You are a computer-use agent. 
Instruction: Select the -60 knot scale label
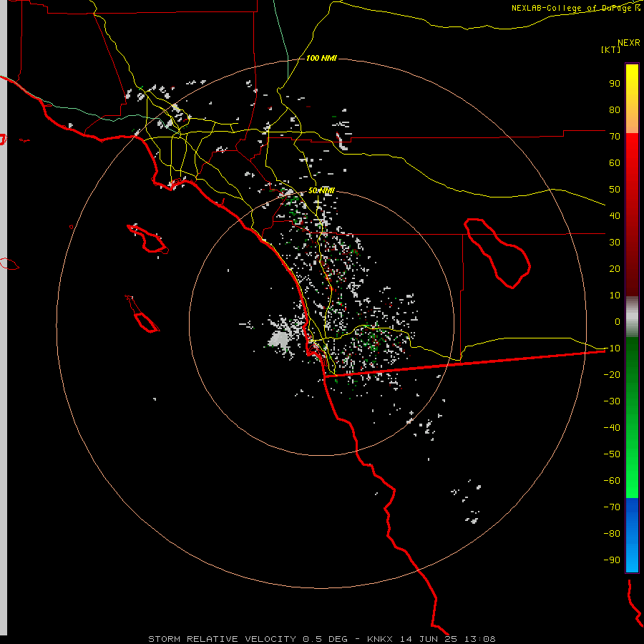pos(612,481)
